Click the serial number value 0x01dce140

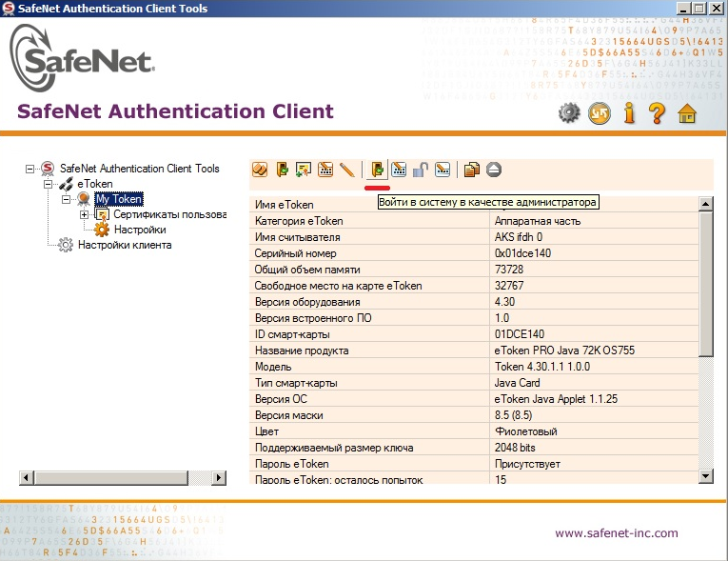pyautogui.click(x=522, y=253)
